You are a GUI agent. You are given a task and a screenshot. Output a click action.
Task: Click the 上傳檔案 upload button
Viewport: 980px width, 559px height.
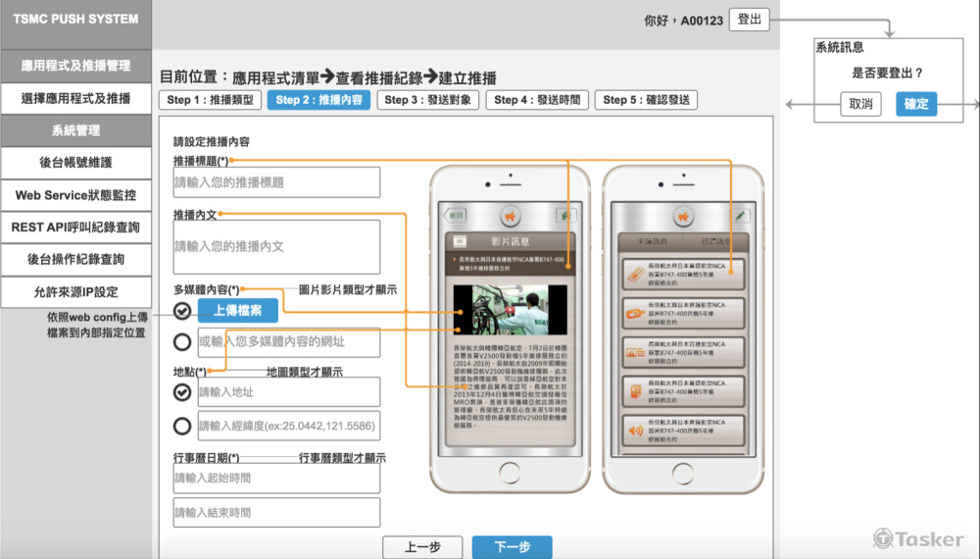[x=237, y=311]
